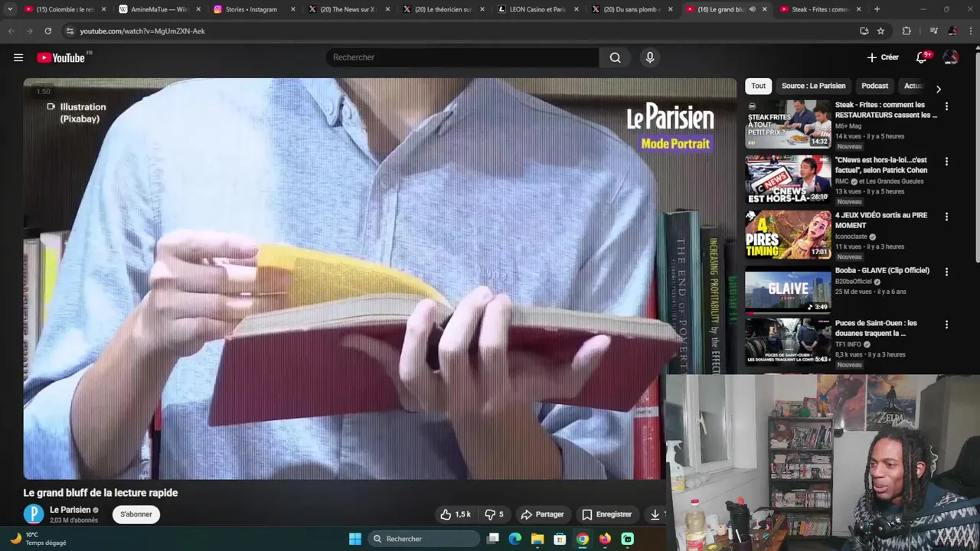This screenshot has height=551, width=980.
Task: Click the Créer button
Action: point(883,57)
